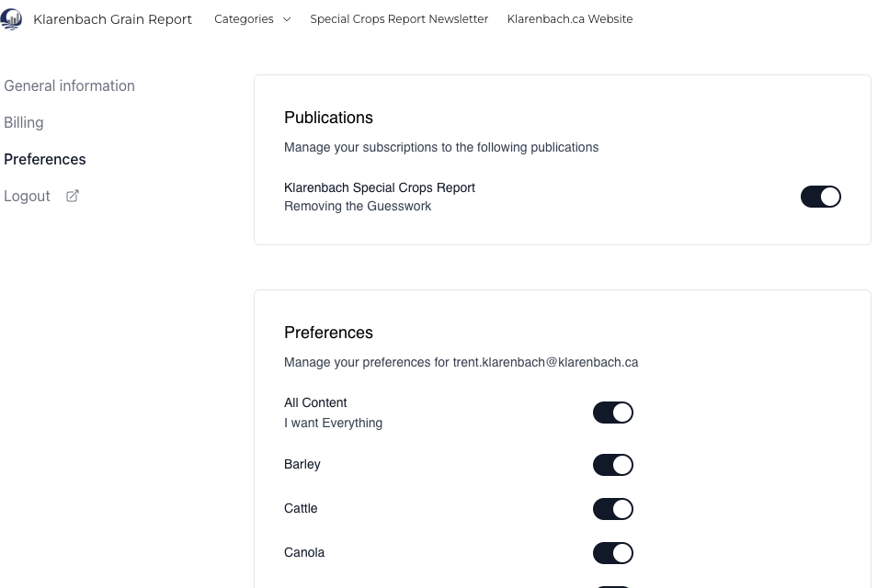The height and width of the screenshot is (588, 889).
Task: Turn off the Barley preference
Action: click(x=612, y=465)
